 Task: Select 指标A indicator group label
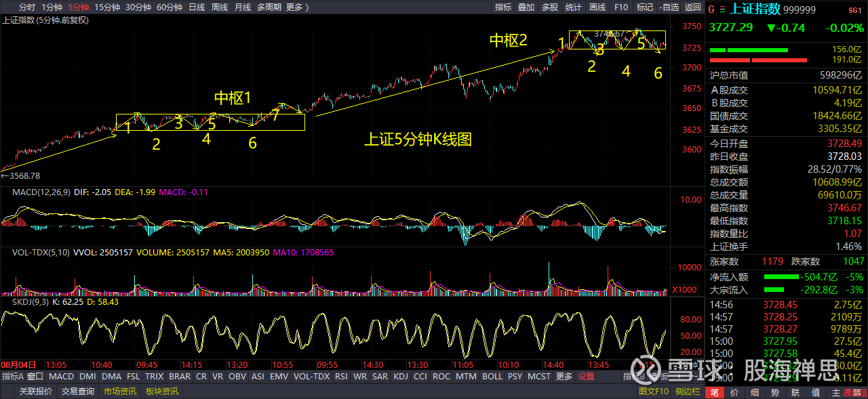click(x=13, y=377)
